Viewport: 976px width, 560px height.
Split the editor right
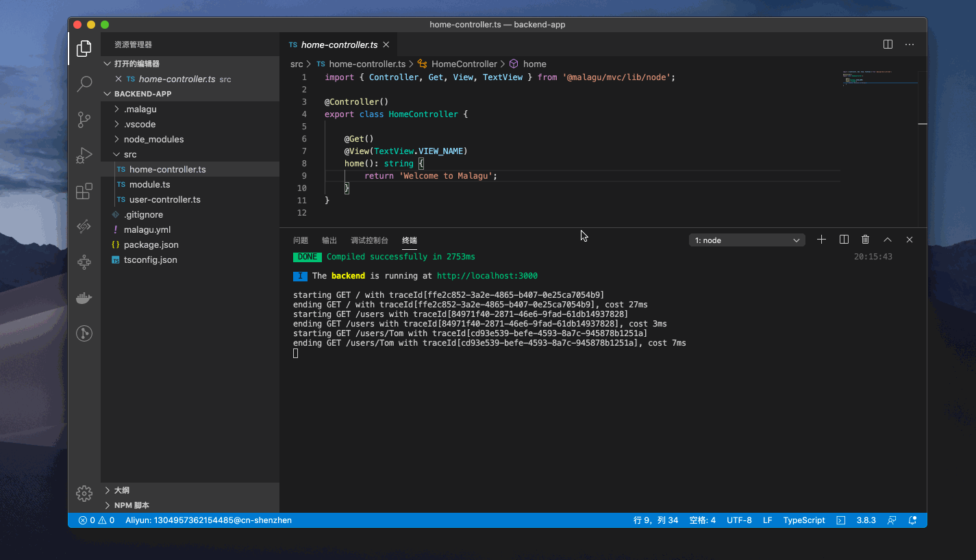click(x=888, y=44)
